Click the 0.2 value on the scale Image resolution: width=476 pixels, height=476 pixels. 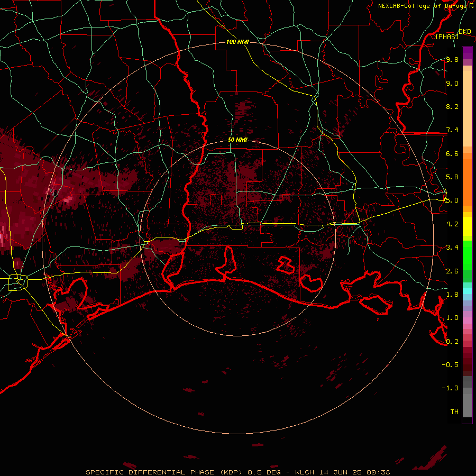click(x=452, y=342)
